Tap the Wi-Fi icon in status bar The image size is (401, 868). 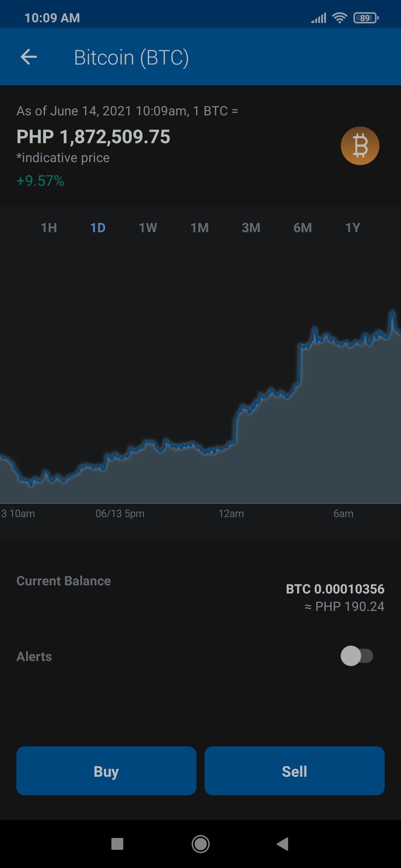[x=339, y=17]
